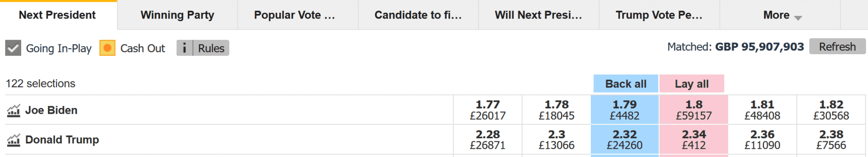Click the Rules info icon
The image size is (868, 157).
pyautogui.click(x=184, y=48)
